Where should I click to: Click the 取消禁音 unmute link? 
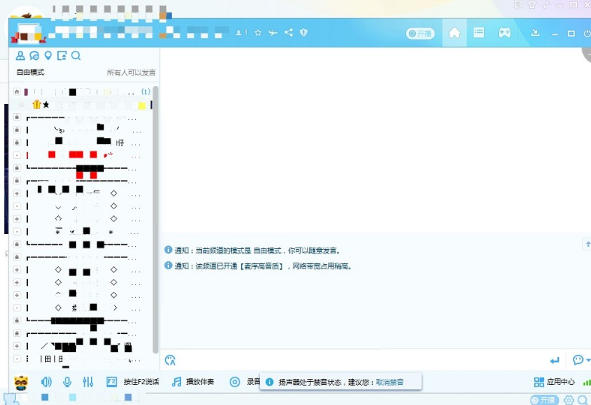point(390,382)
